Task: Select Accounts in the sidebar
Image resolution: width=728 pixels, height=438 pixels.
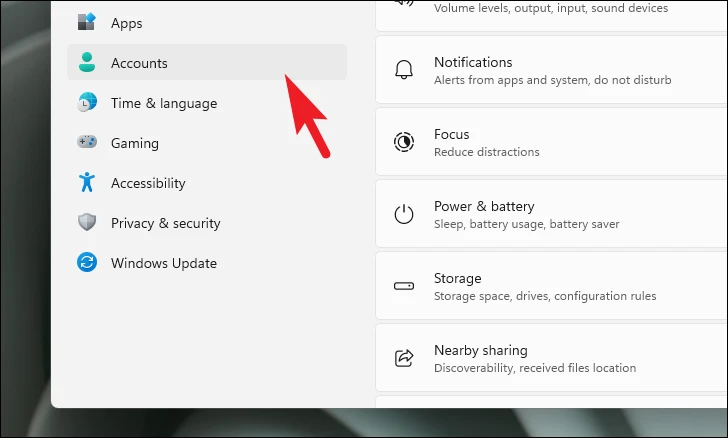Action: [x=207, y=63]
